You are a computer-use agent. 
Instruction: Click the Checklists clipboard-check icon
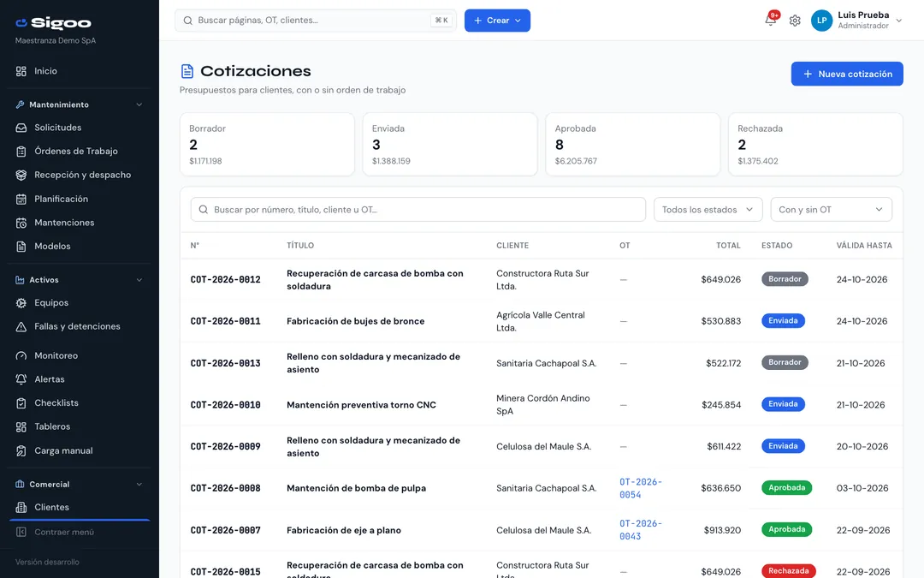click(21, 402)
